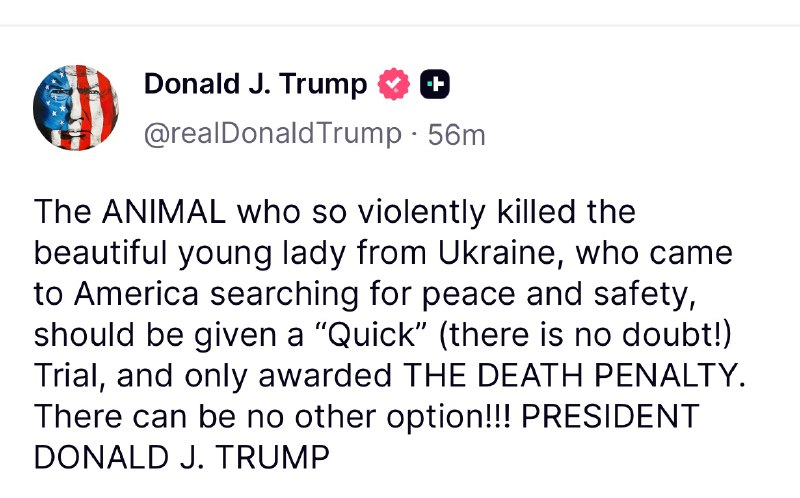Open the Donald J. Trump display name
The image size is (800, 498).
pos(256,84)
